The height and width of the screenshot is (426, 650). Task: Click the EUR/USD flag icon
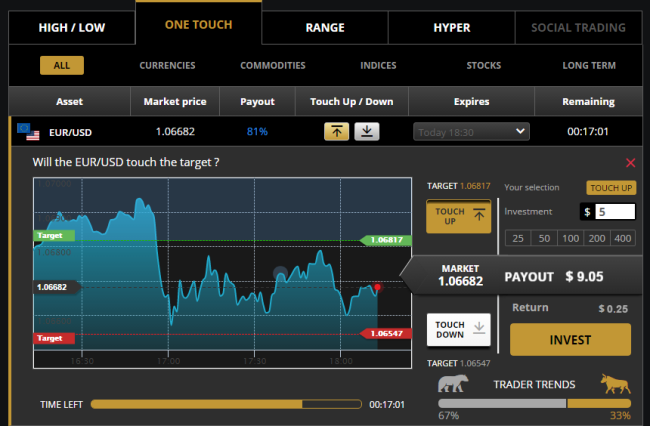click(x=24, y=131)
